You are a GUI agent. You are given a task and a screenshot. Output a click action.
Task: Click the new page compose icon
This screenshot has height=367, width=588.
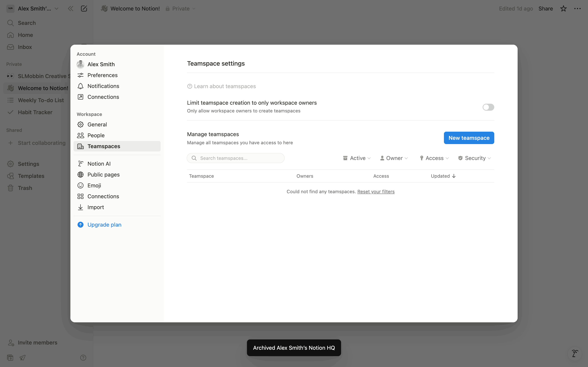tap(84, 9)
